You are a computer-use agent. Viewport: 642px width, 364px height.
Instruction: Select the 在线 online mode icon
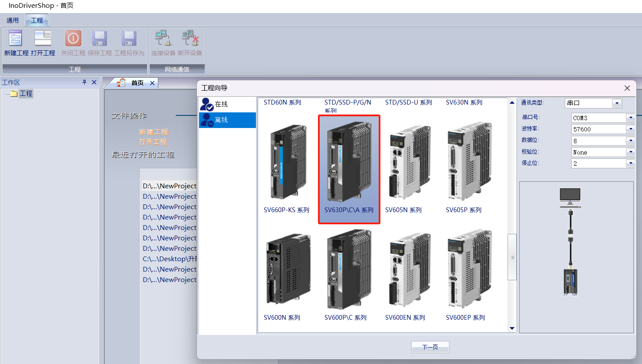coord(207,104)
